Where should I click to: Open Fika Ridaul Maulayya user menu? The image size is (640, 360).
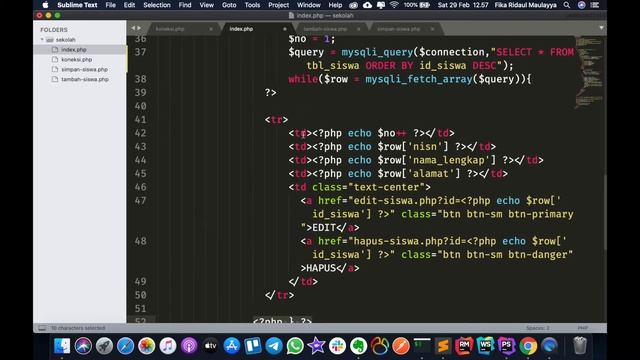(x=525, y=5)
